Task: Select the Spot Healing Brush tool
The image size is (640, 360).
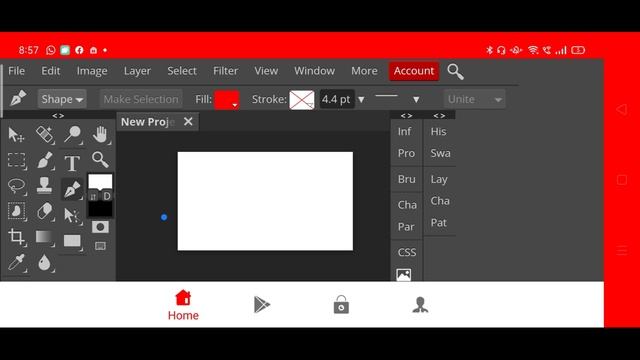Action: point(44,135)
